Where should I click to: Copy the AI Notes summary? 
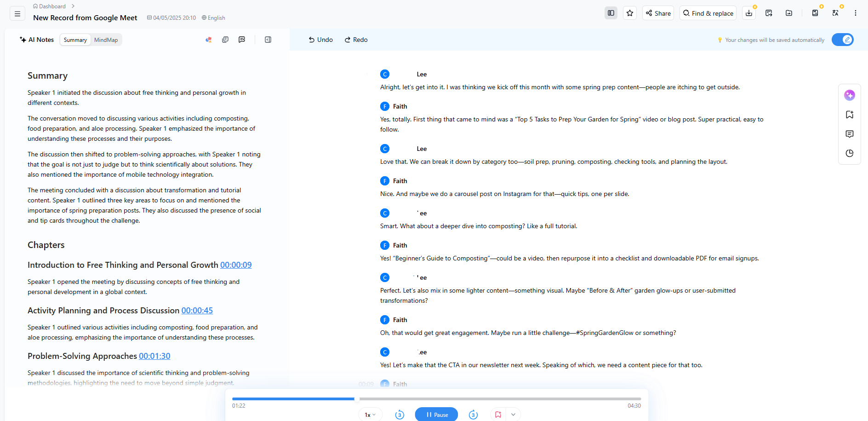tap(225, 40)
